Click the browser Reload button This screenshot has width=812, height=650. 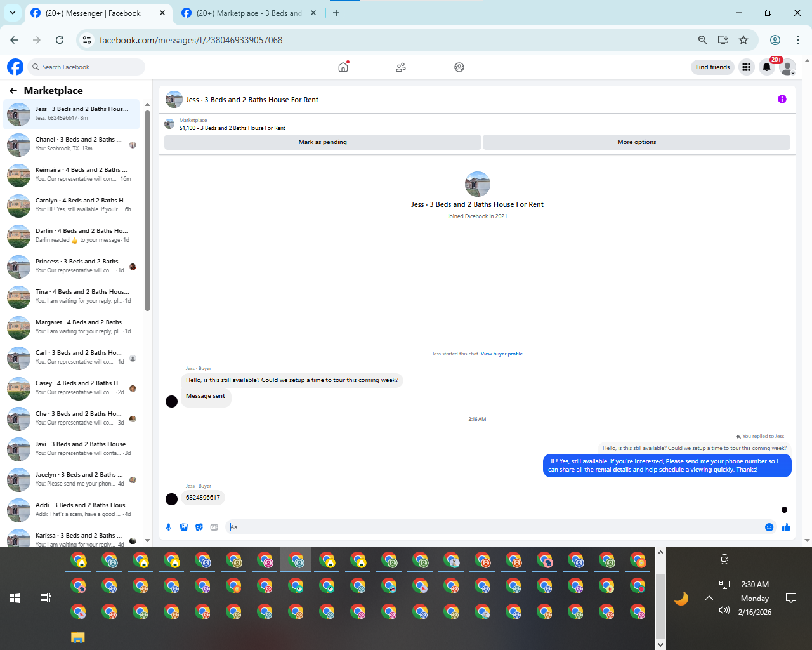(x=60, y=40)
